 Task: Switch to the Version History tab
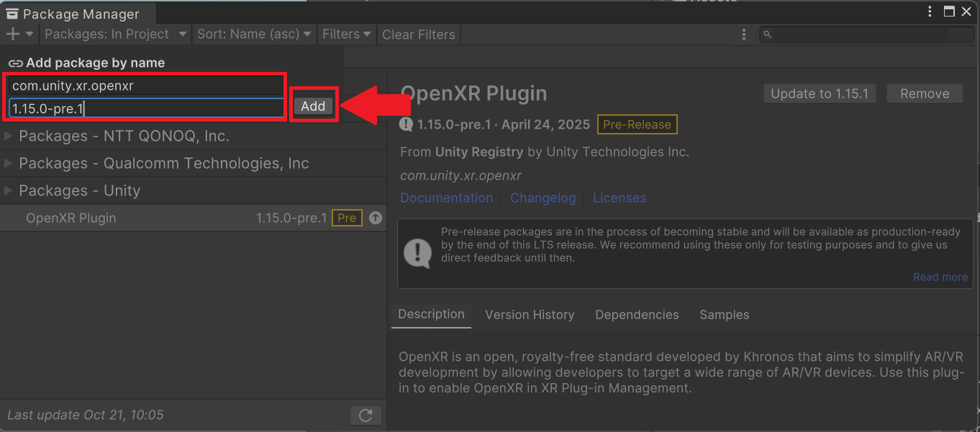click(x=529, y=315)
